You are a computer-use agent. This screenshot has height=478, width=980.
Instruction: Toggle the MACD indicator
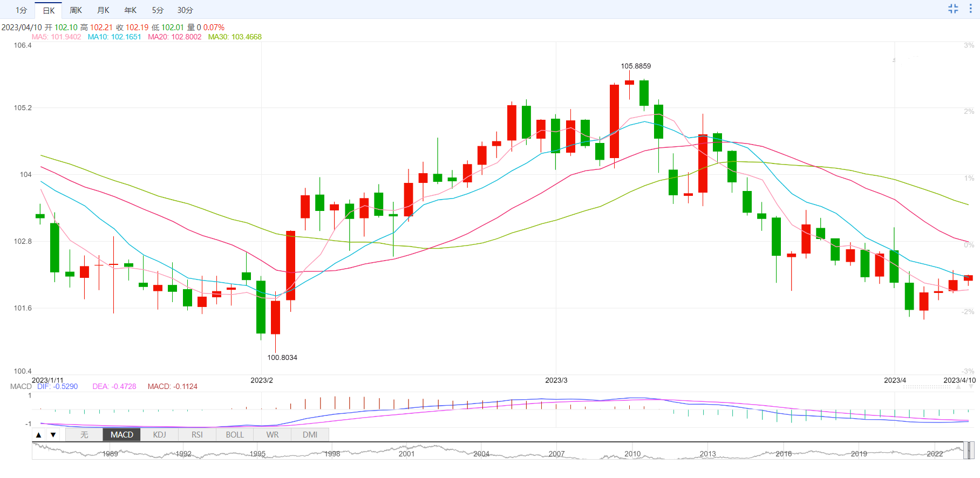[122, 435]
